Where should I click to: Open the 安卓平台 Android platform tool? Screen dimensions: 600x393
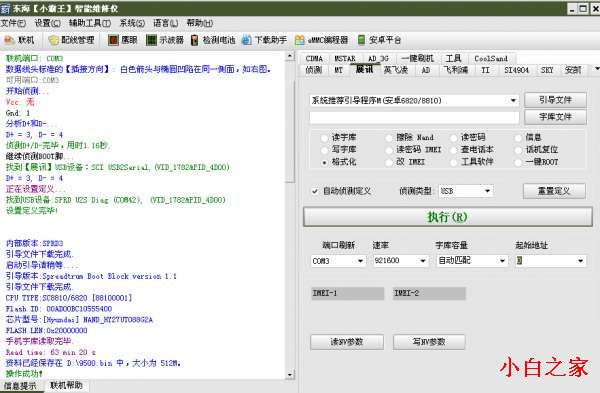point(379,40)
